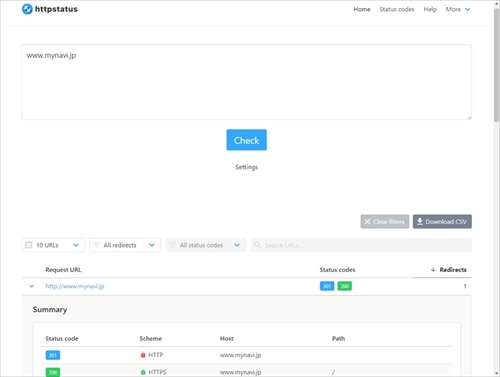Screen dimensions: 500x377
Task: Open the Home nav item
Action: pyautogui.click(x=362, y=9)
